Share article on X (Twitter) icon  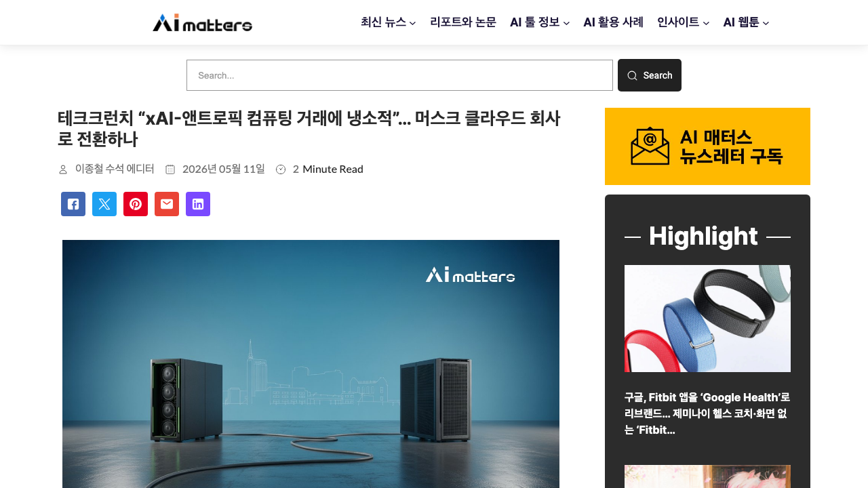click(104, 204)
